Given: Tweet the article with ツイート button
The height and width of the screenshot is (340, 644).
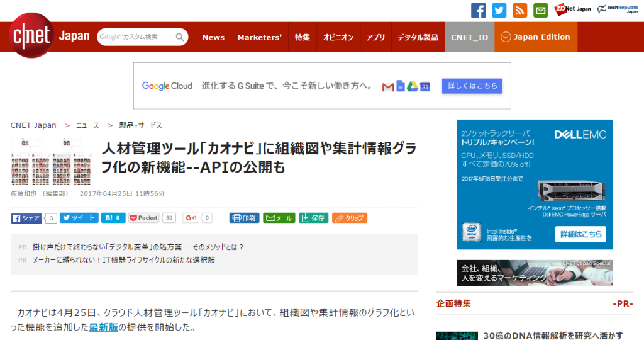Looking at the screenshot, I should point(79,218).
